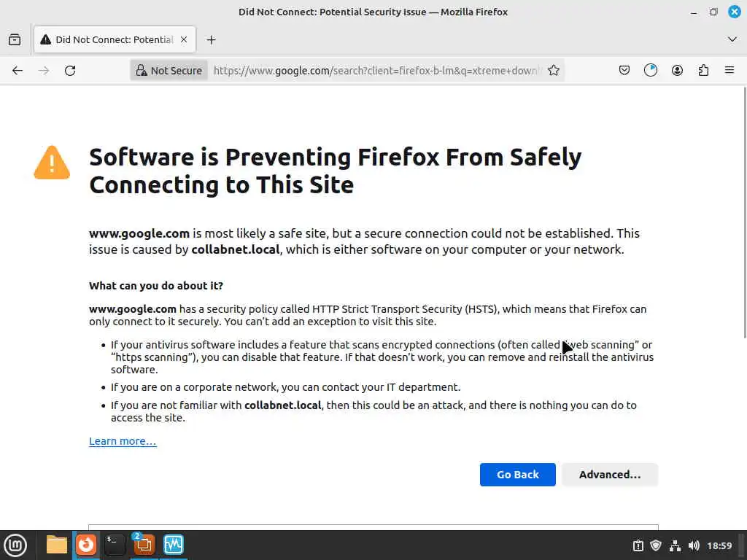This screenshot has width=747, height=560.
Task: Open the Save to Pocket icon
Action: pos(624,71)
